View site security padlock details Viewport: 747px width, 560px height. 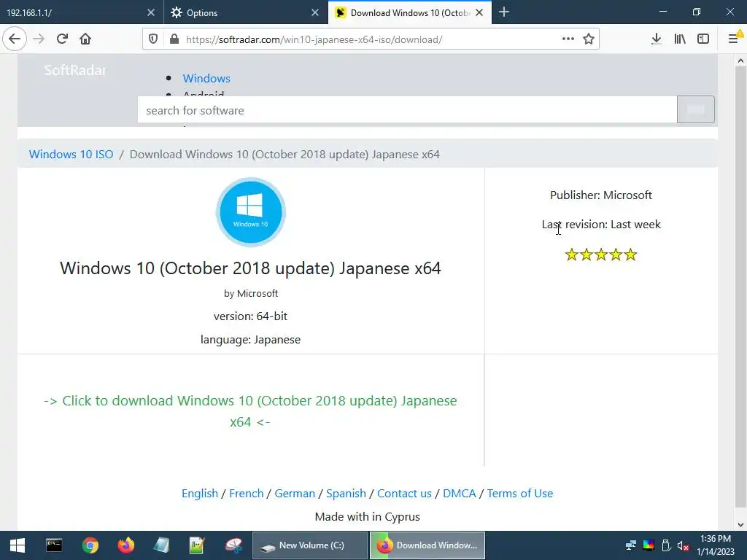(174, 39)
